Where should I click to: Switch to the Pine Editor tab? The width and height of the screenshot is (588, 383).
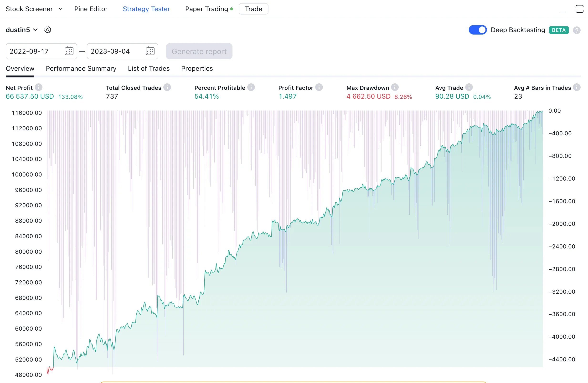[x=91, y=9]
